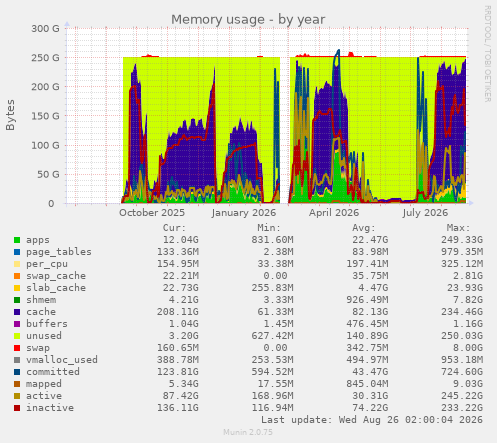Click the unused lime legend swatch
The image size is (497, 443).
click(17, 336)
